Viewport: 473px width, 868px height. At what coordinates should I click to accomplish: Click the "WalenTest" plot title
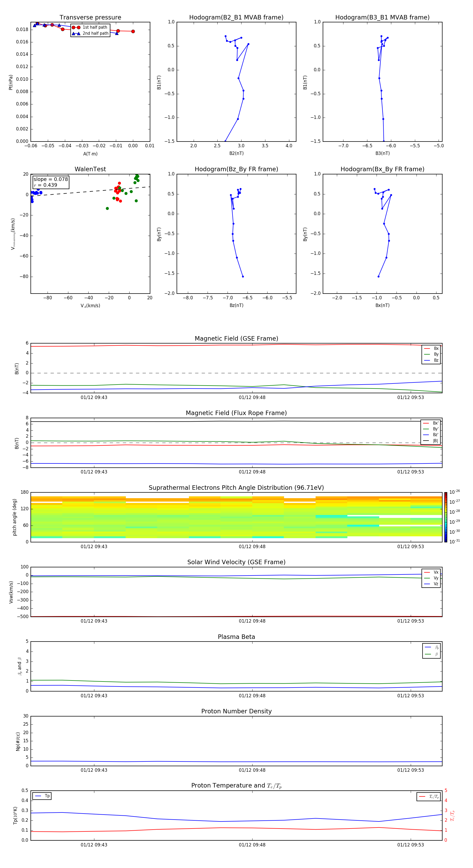coord(90,169)
